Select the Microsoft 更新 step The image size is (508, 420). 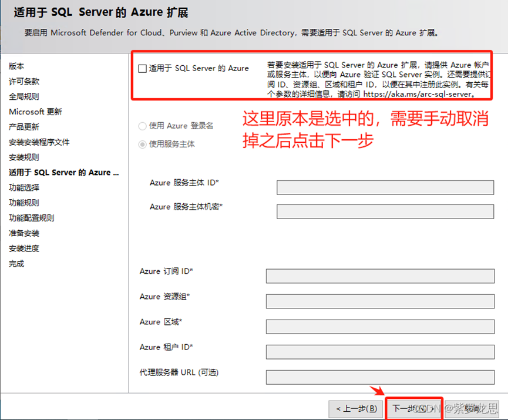[35, 112]
